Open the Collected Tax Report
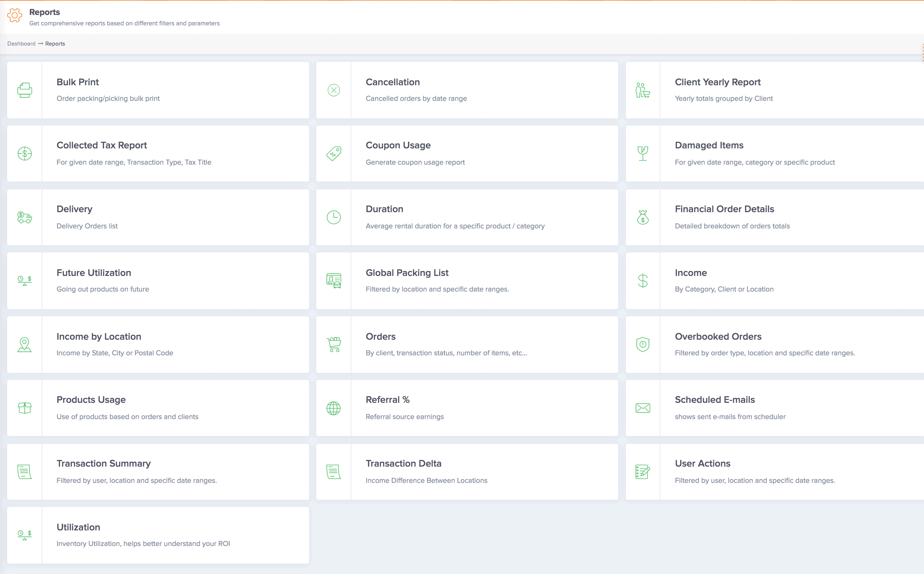The height and width of the screenshot is (574, 924). point(101,145)
